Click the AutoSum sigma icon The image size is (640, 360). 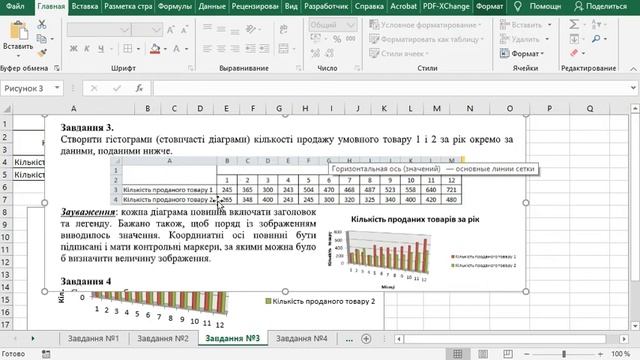coord(574,24)
